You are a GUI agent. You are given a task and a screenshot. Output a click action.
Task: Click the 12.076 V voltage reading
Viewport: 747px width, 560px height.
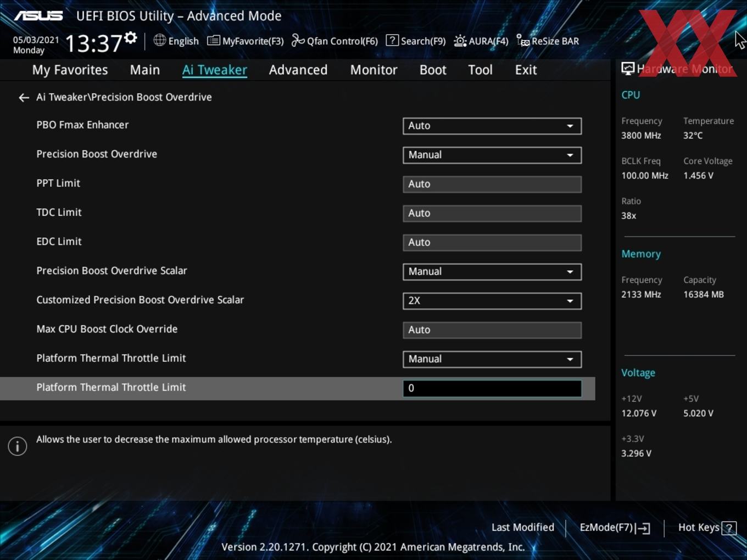point(639,413)
